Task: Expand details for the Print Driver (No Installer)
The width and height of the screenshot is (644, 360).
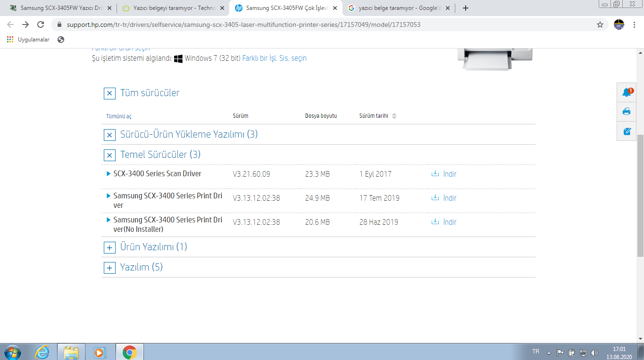Action: pyautogui.click(x=109, y=220)
